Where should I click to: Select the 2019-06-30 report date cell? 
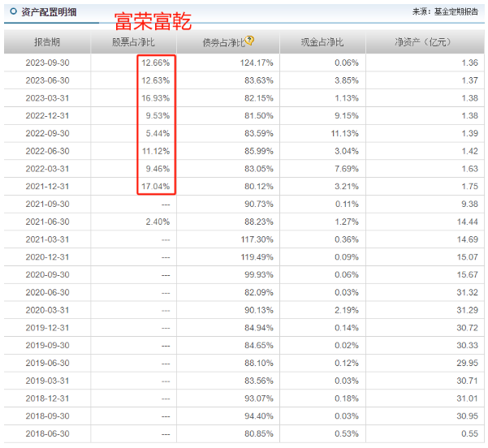click(x=47, y=363)
